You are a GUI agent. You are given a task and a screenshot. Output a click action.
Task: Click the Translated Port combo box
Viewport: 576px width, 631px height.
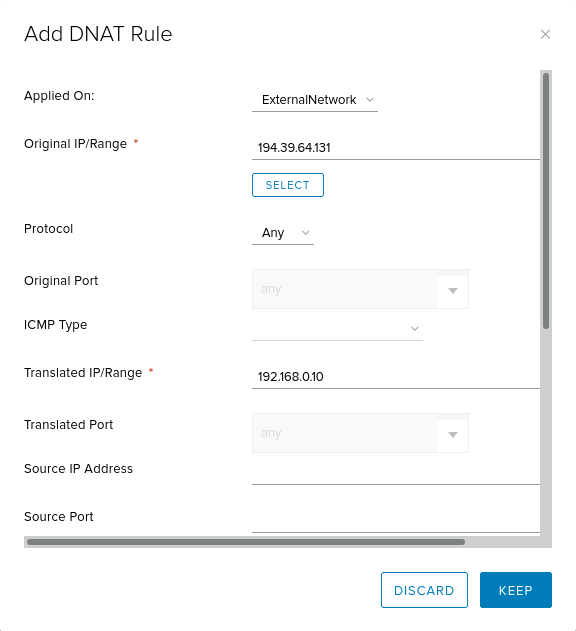(360, 433)
